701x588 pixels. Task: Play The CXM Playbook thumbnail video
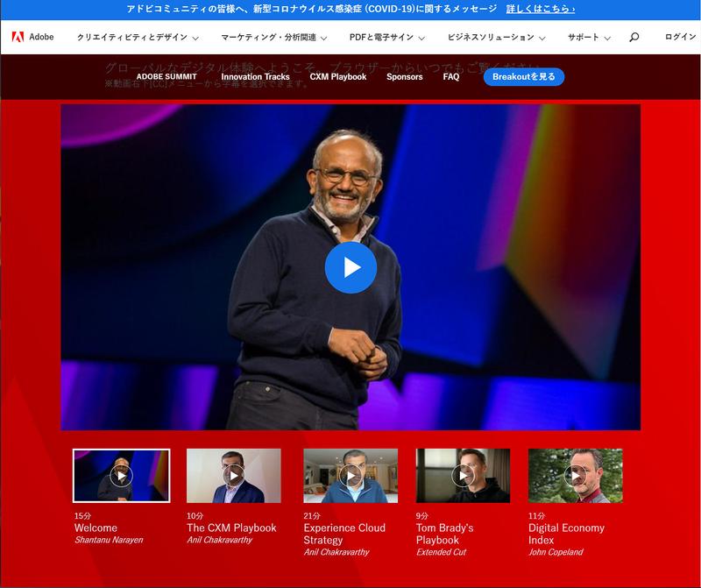(234, 475)
